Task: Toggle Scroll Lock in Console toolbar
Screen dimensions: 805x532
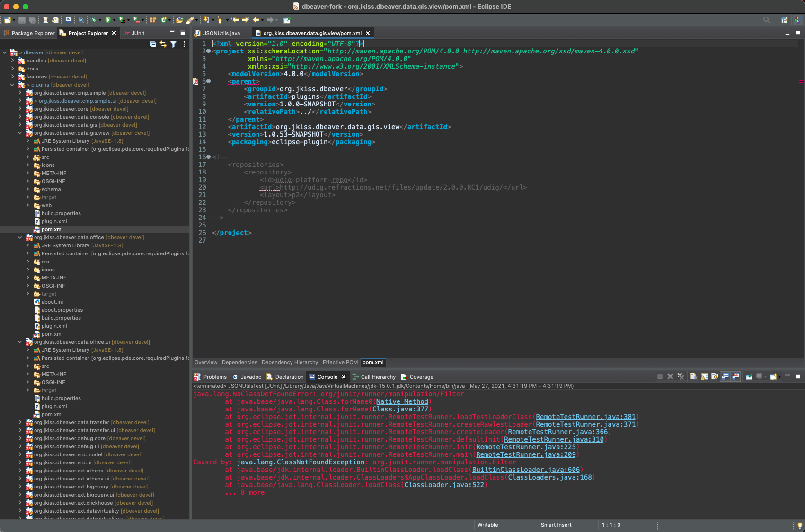Action: (x=704, y=376)
